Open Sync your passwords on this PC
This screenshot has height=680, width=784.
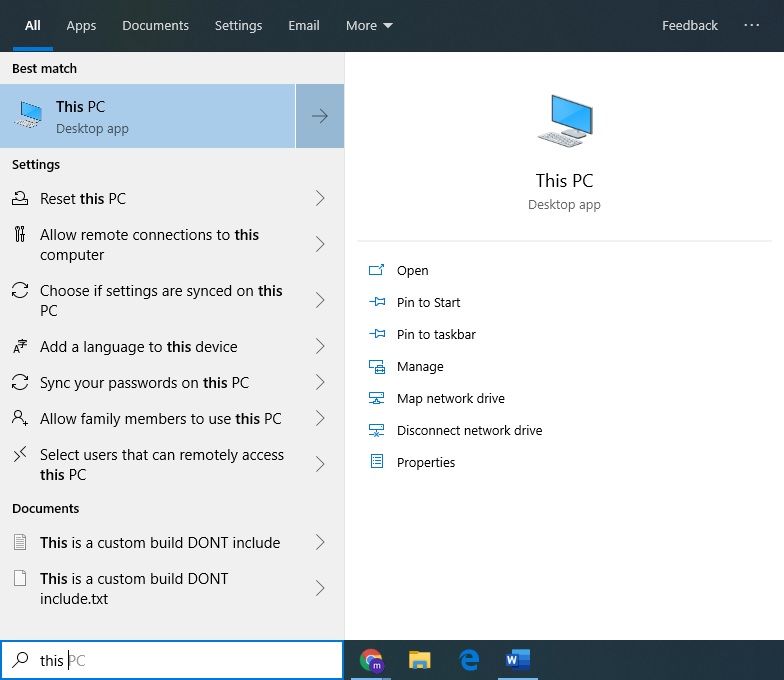(x=172, y=382)
